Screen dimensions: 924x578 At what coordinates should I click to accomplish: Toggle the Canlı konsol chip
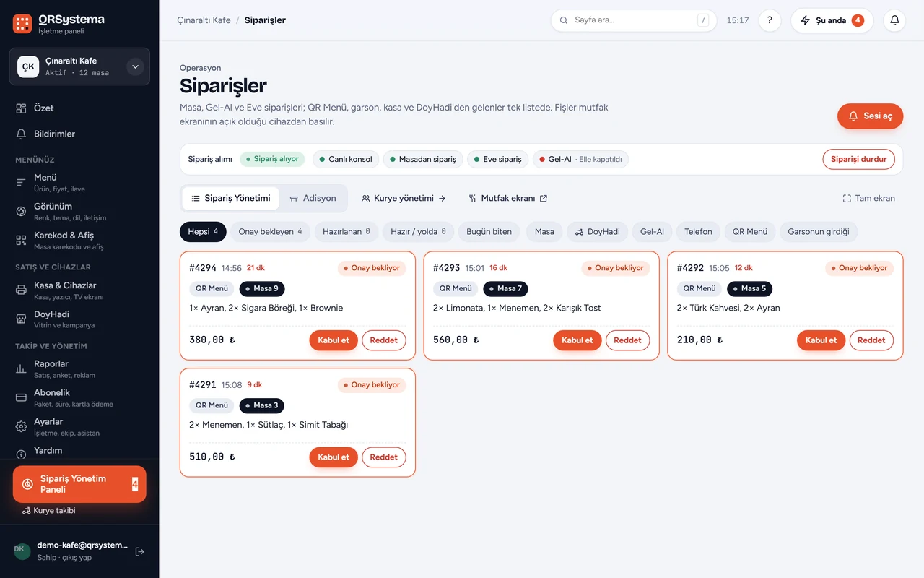[x=346, y=159]
